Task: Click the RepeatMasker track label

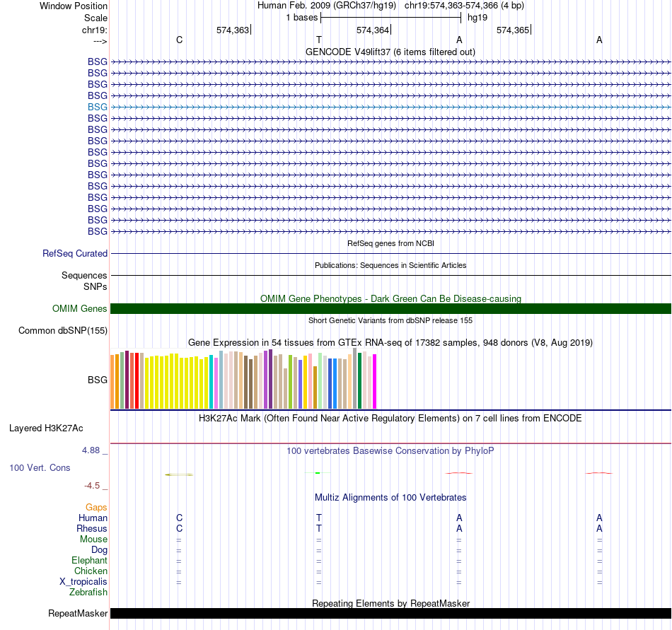Action: (78, 613)
